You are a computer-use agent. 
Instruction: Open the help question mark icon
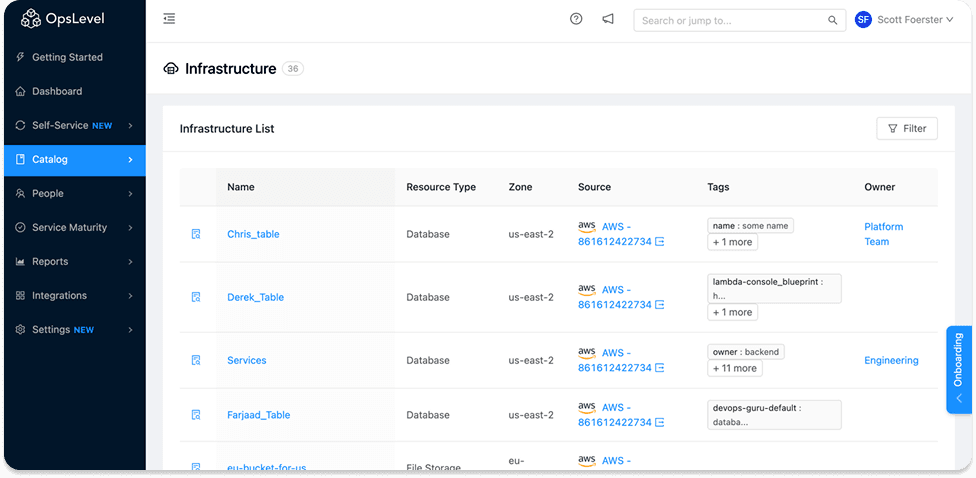point(576,19)
